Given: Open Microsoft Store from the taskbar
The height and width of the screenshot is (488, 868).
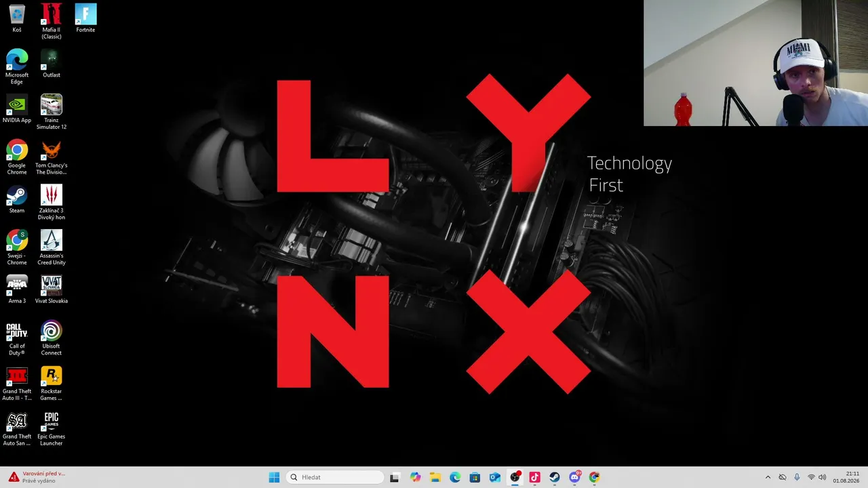Looking at the screenshot, I should point(475,477).
